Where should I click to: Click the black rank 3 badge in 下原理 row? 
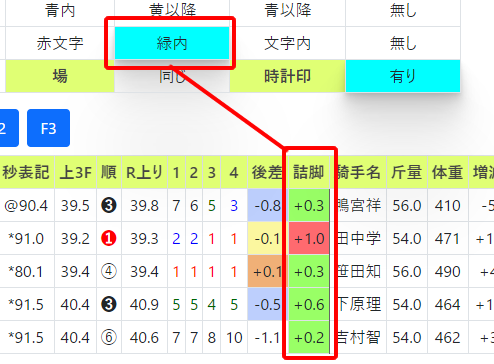point(109,304)
